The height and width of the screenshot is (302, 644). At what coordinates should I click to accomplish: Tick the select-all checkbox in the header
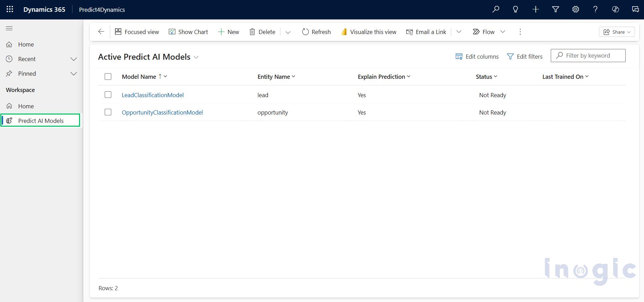click(108, 77)
